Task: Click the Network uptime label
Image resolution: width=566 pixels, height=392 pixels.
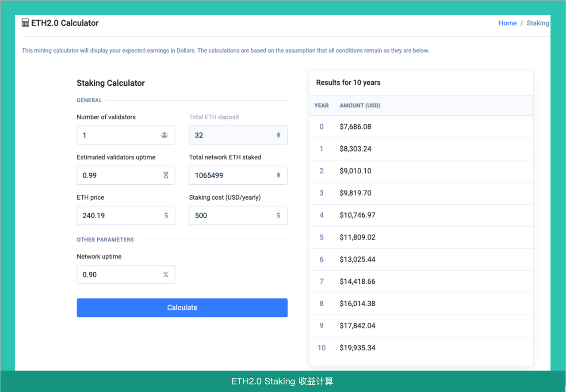Action: tap(99, 256)
